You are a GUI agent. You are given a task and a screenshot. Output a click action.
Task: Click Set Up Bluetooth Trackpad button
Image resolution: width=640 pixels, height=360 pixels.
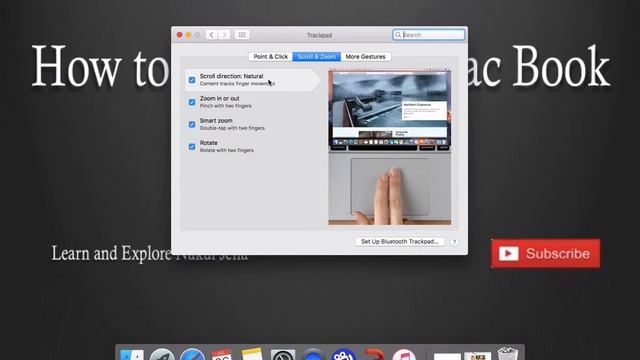(400, 242)
